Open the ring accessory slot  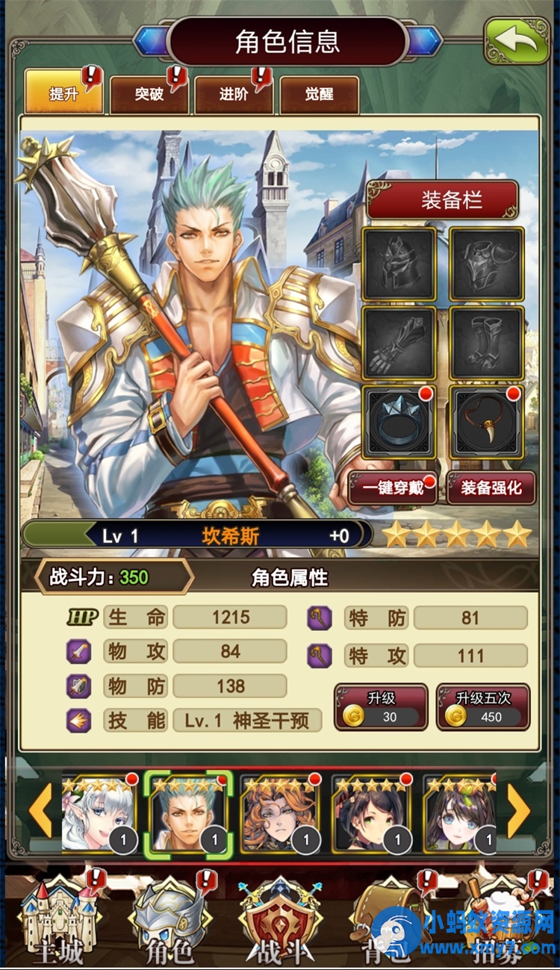[x=399, y=421]
